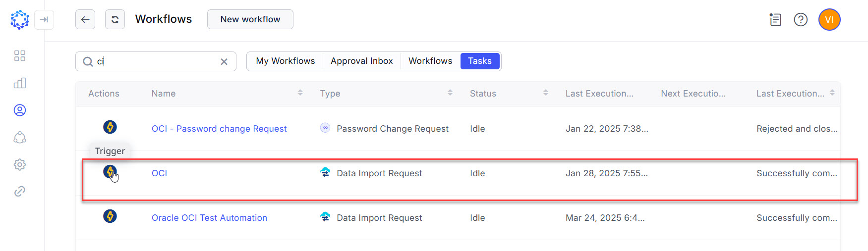Sort the table by Name column
This screenshot has width=868, height=251.
300,93
